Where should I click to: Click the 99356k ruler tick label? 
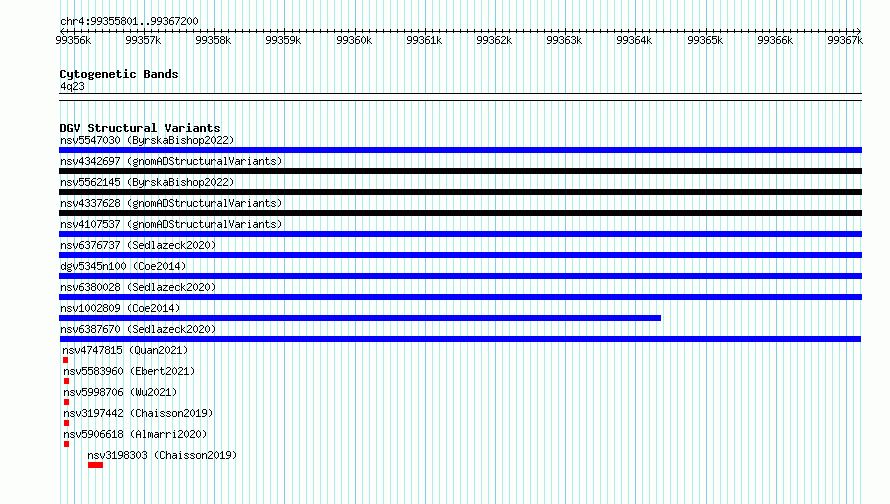(73, 40)
